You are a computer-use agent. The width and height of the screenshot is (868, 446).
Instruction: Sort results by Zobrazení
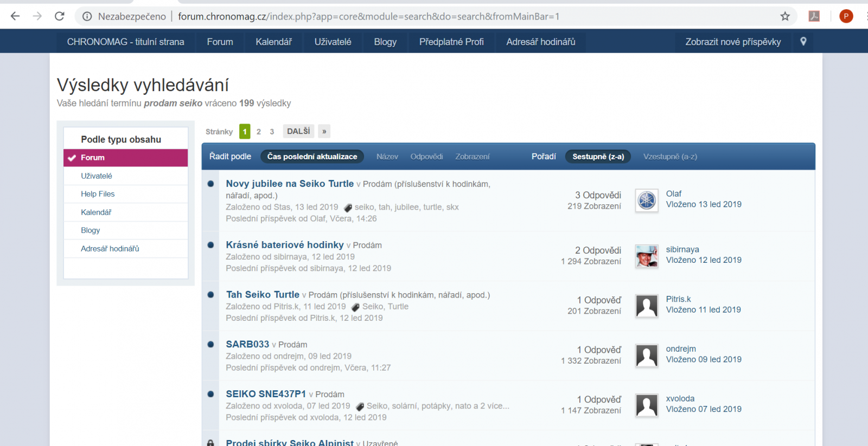pos(472,157)
